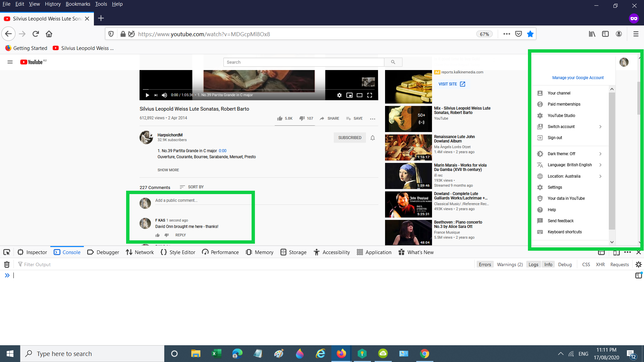
Task: Toggle Requests filter in console
Action: (x=620, y=264)
